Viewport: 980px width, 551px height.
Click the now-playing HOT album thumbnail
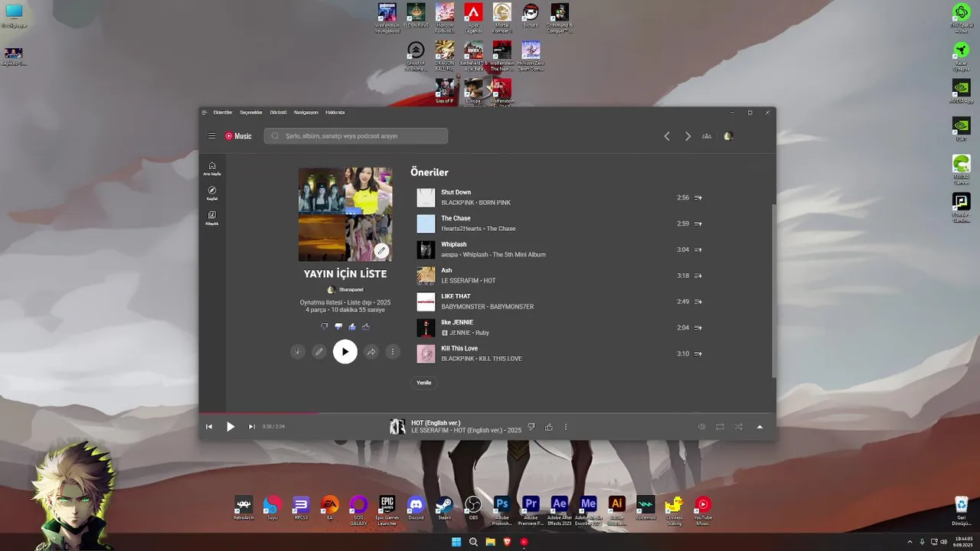click(x=397, y=427)
